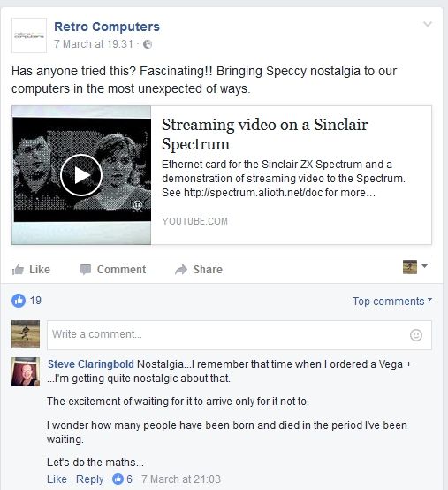
Task: Open the Top comments sorting dropdown
Action: pos(392,302)
